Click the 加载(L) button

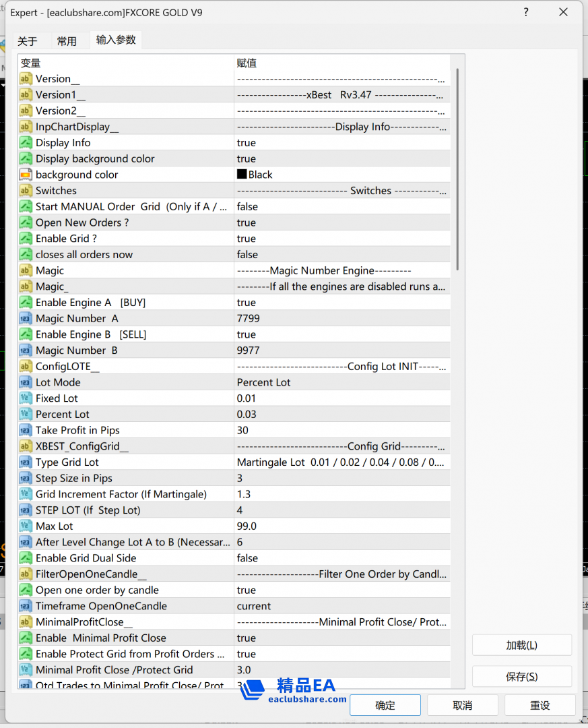pos(522,645)
